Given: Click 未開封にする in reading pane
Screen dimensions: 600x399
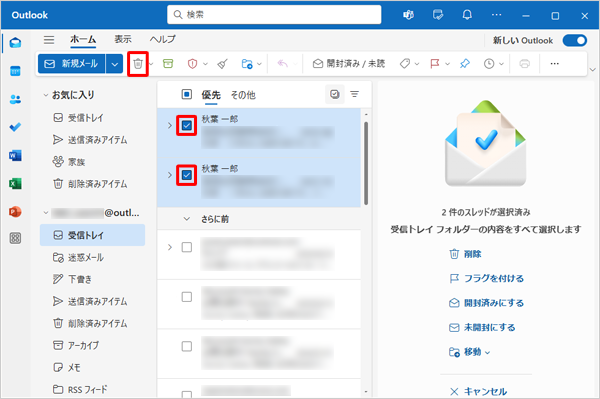Looking at the screenshot, I should 482,327.
